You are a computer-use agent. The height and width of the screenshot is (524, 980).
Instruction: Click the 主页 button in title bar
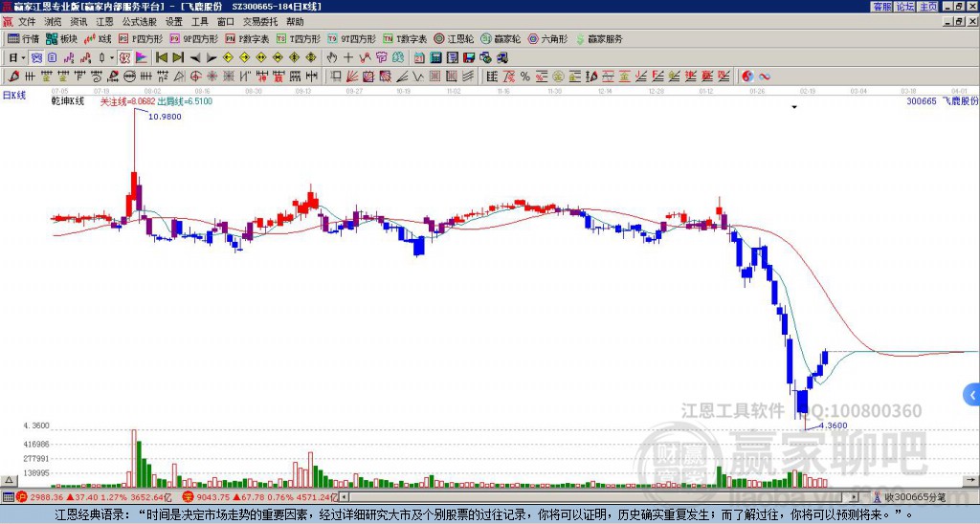click(928, 7)
